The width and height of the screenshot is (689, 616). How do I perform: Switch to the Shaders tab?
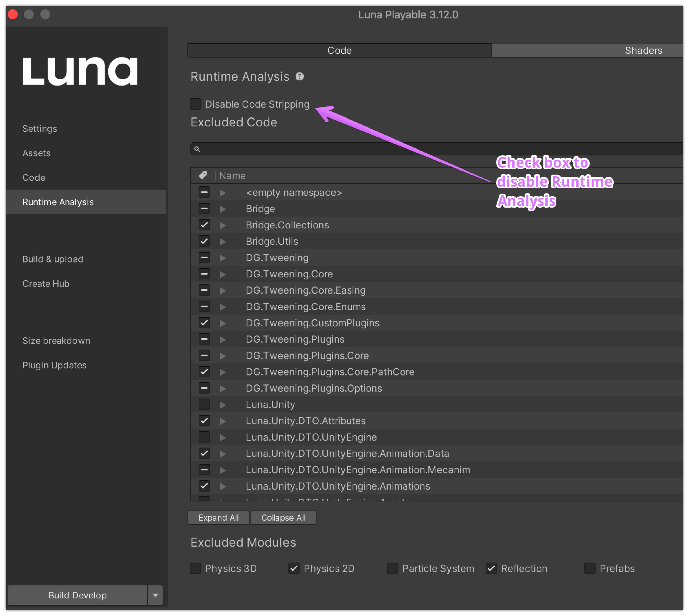(587, 50)
